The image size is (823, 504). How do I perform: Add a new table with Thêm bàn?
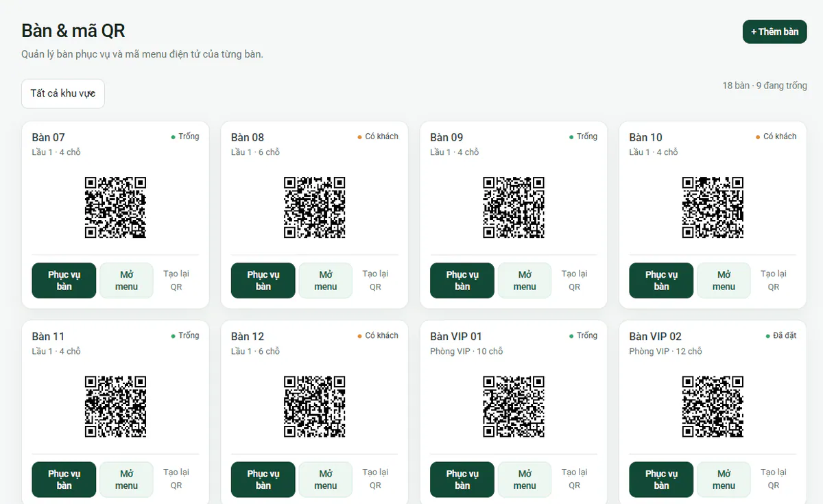(x=774, y=32)
